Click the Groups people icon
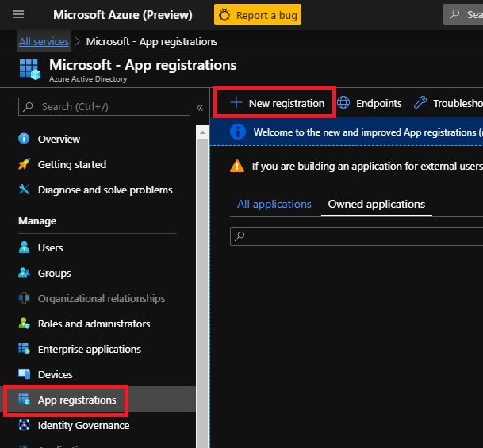This screenshot has width=483, height=448. (x=24, y=273)
